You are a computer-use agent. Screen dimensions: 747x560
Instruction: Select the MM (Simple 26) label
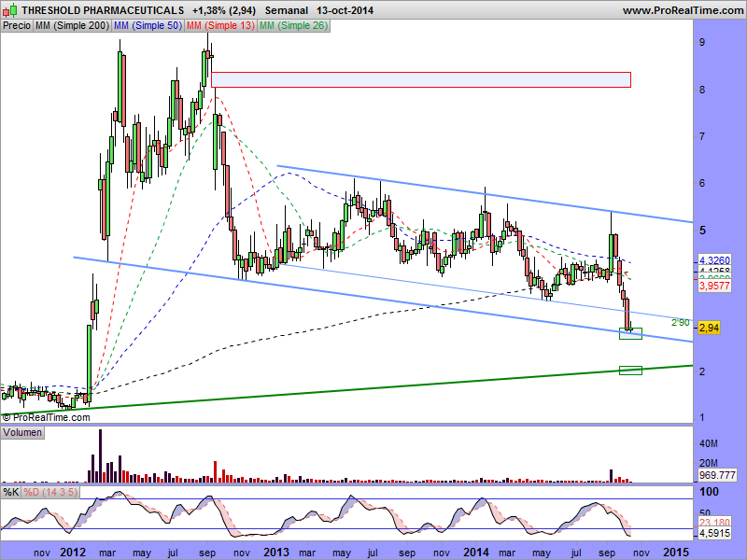(293, 26)
